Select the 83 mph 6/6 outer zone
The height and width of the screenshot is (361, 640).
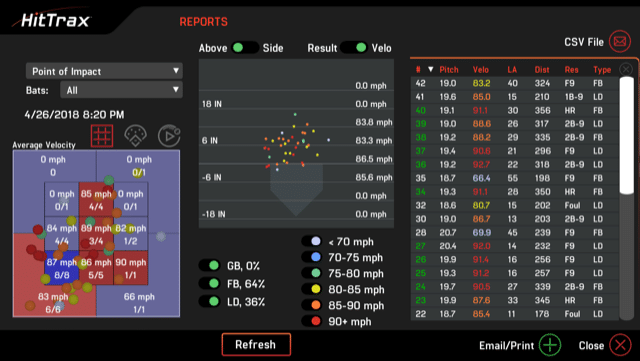(x=53, y=302)
